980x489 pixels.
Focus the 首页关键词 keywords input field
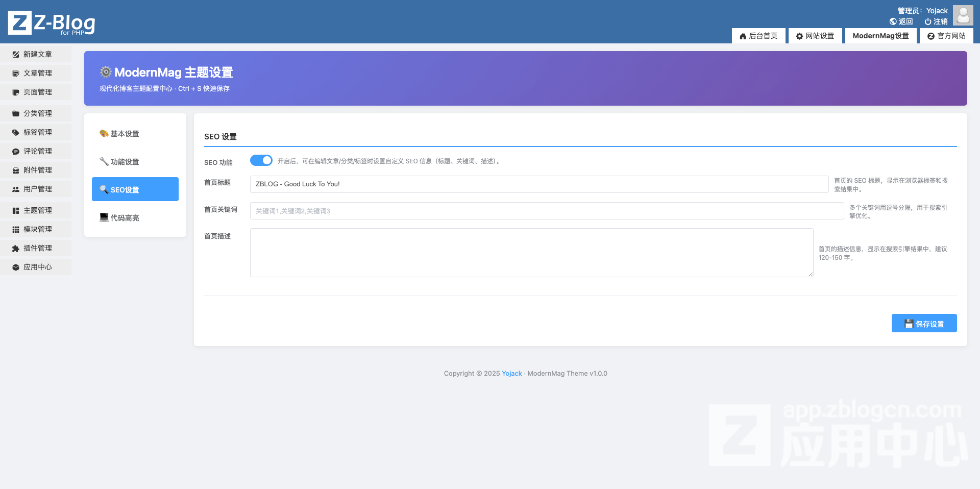546,211
